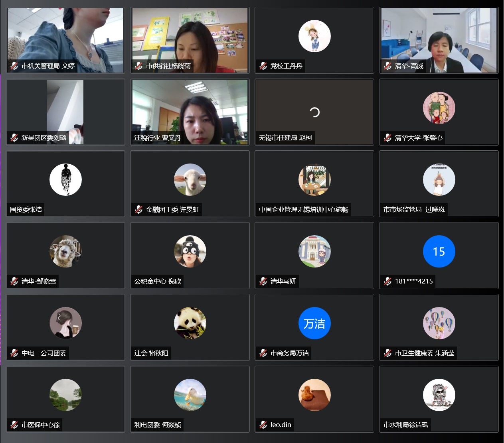Click muted mic icon beside 181****4215
Screen dimensions: 504x443
coord(387,281)
